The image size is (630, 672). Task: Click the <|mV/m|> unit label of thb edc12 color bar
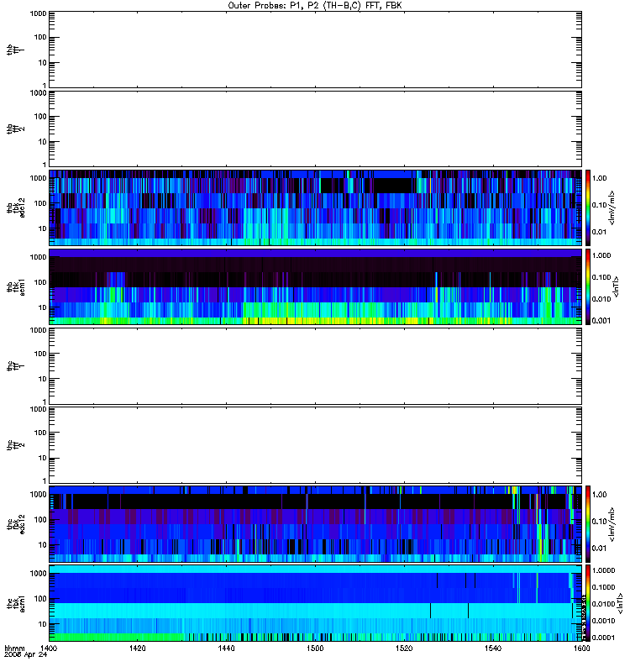[612, 207]
